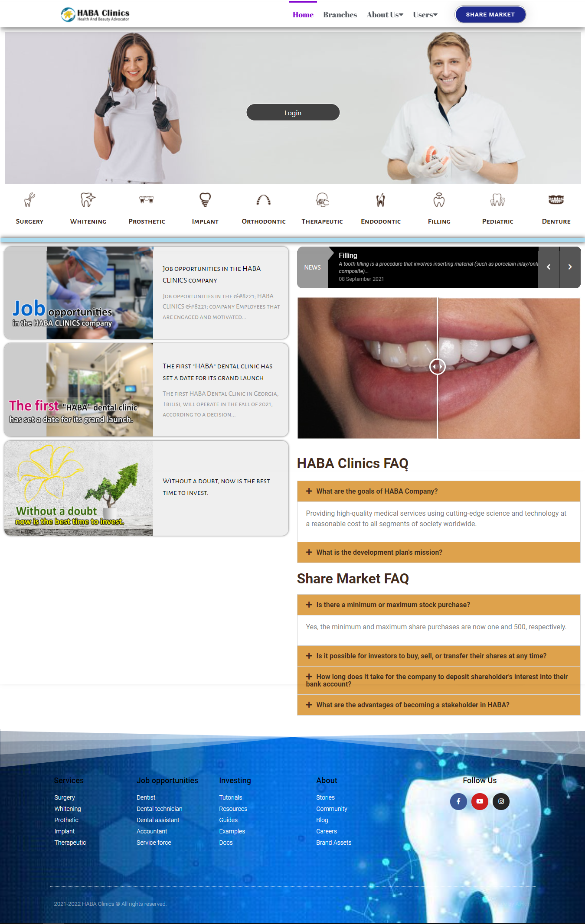Expand 'What is the development plan's mission?'
Screen dimensions: 585x924
click(439, 552)
